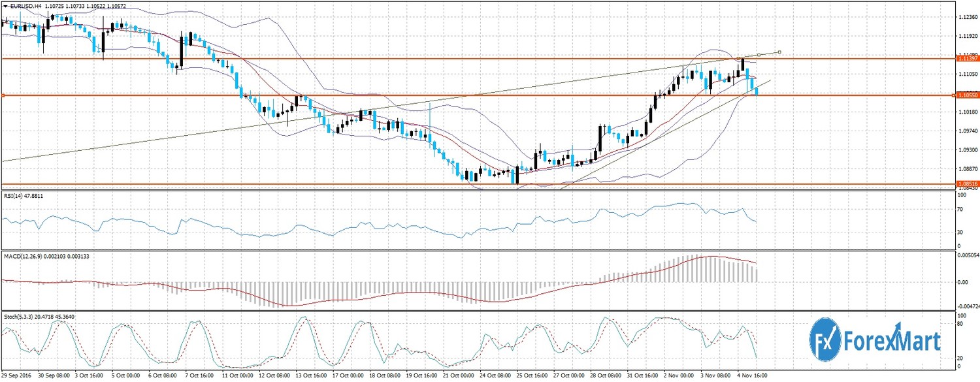980x382 pixels.
Task: Click the 1.12360 value on price scale
Action: [967, 16]
